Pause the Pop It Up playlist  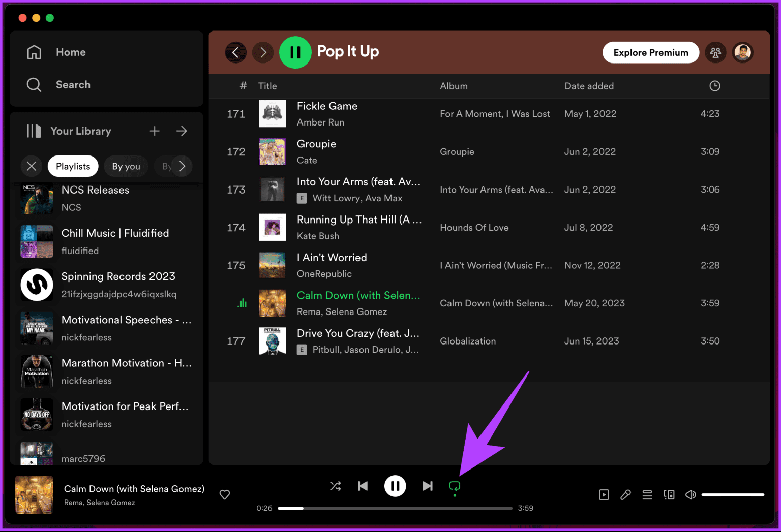[295, 52]
